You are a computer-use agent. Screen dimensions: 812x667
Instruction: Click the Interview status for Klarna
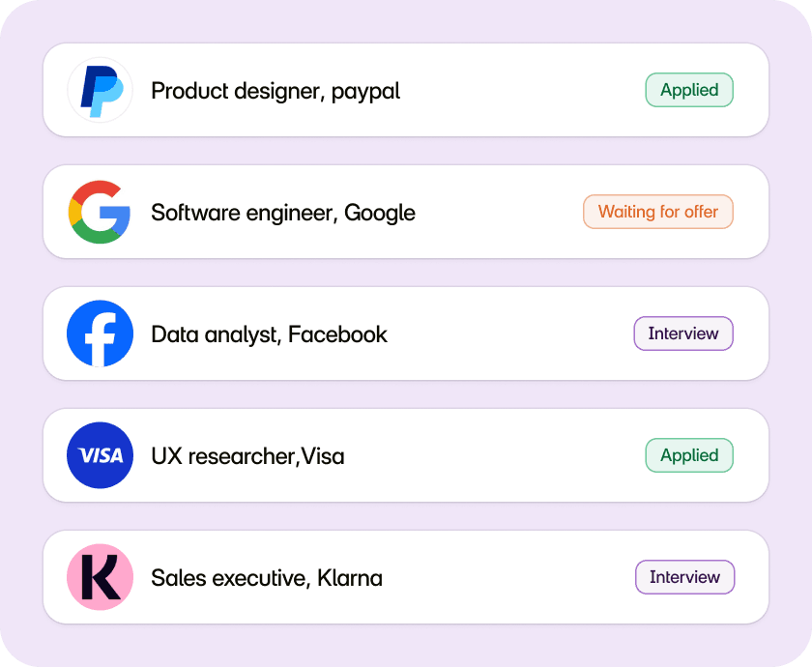684,577
